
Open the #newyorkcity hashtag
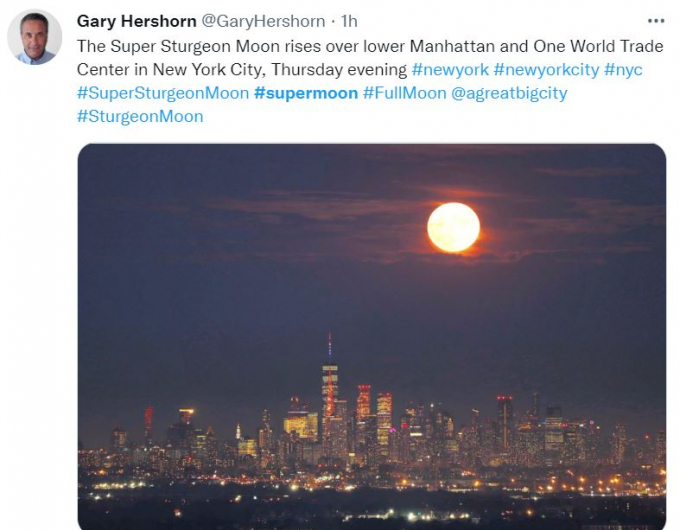(546, 70)
